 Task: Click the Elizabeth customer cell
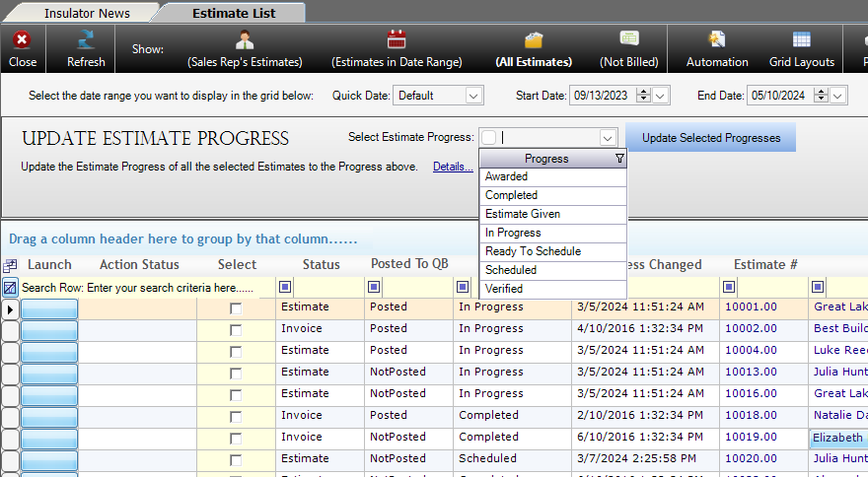click(838, 438)
